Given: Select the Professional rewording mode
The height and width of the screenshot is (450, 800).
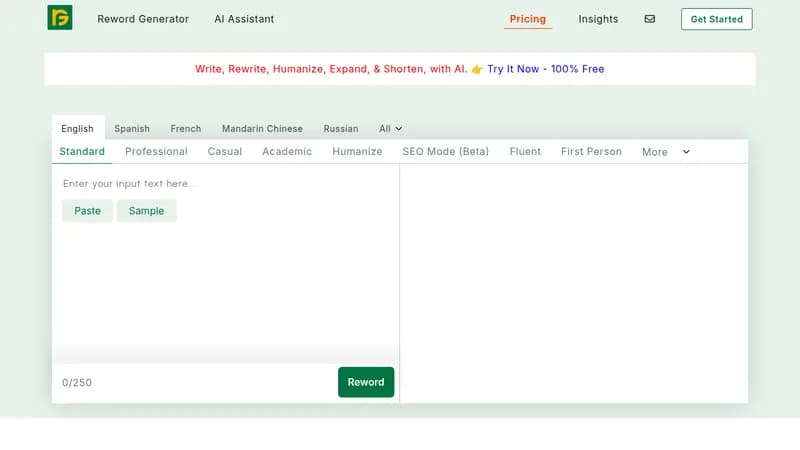Looking at the screenshot, I should click(x=156, y=152).
